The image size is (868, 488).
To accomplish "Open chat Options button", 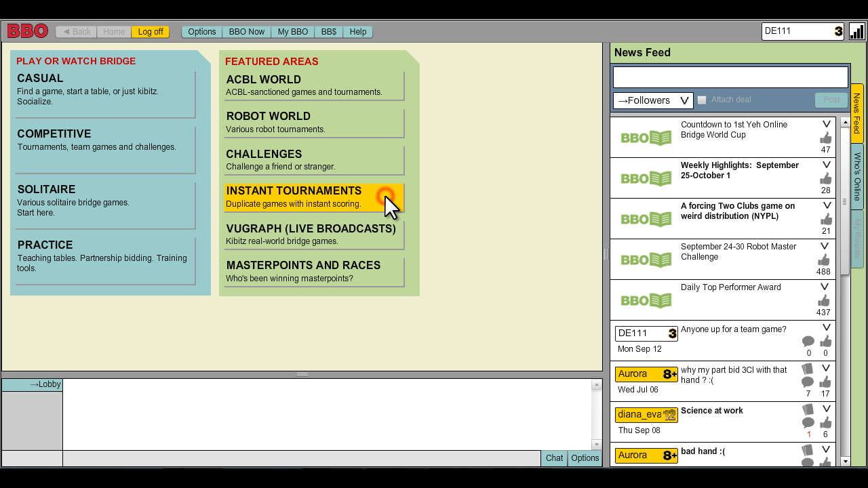I will click(x=585, y=458).
